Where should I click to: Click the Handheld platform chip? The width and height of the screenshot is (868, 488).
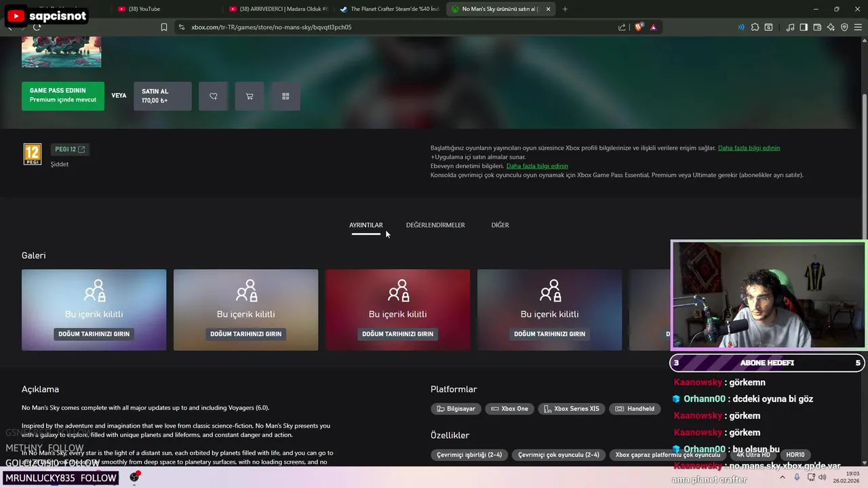click(x=635, y=409)
